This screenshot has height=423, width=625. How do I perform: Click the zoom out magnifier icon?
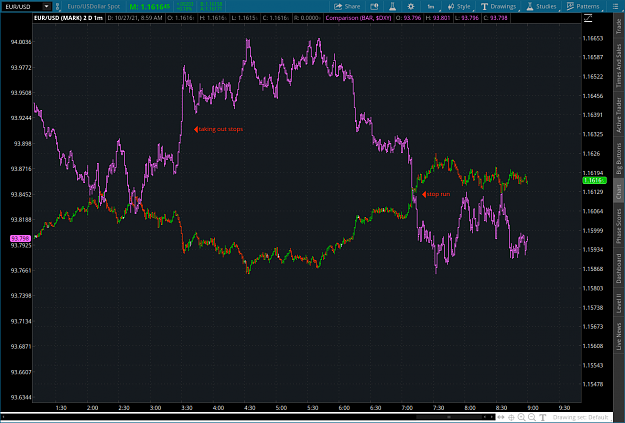pyautogui.click(x=532, y=417)
